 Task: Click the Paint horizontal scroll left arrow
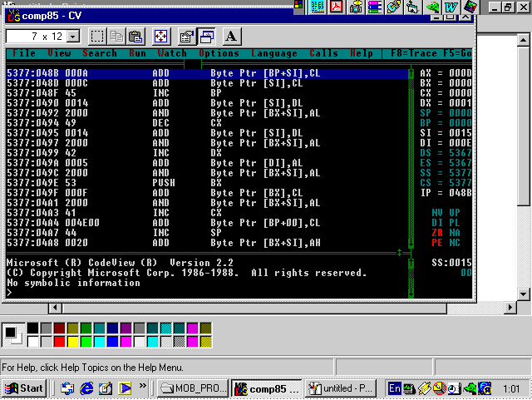(55, 308)
